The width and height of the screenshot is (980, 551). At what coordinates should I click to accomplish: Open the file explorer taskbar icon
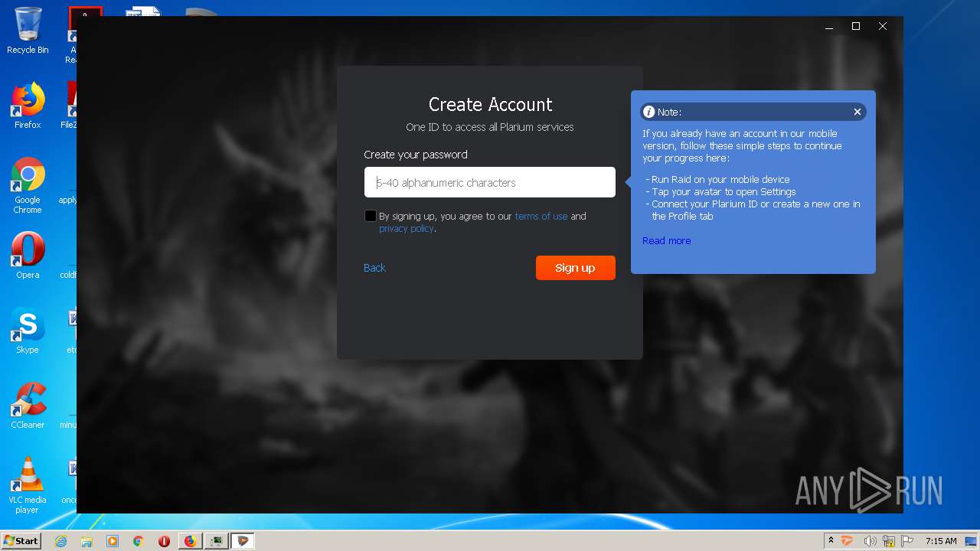(x=87, y=541)
